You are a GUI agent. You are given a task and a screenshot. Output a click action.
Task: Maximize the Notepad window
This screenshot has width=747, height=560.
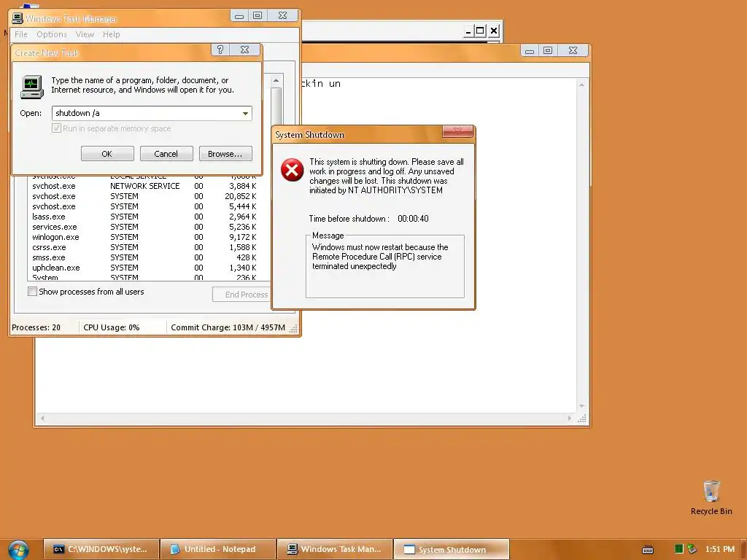pyautogui.click(x=548, y=50)
